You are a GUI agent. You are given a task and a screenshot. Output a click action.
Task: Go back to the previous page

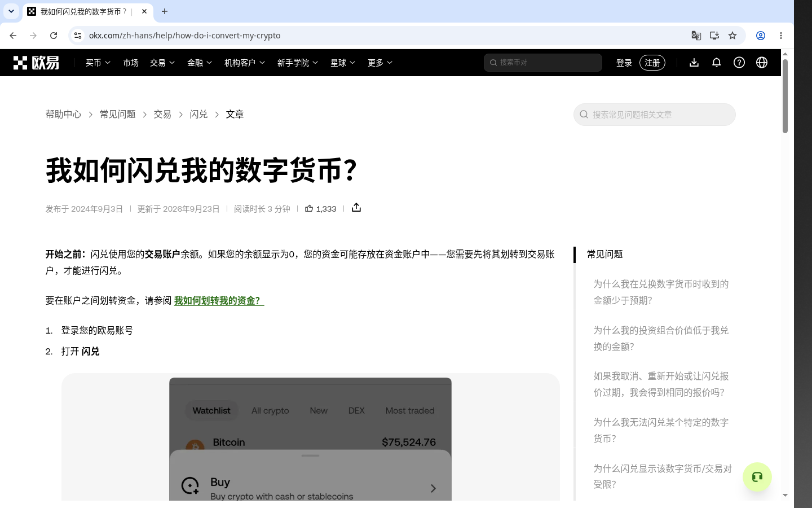coord(13,36)
